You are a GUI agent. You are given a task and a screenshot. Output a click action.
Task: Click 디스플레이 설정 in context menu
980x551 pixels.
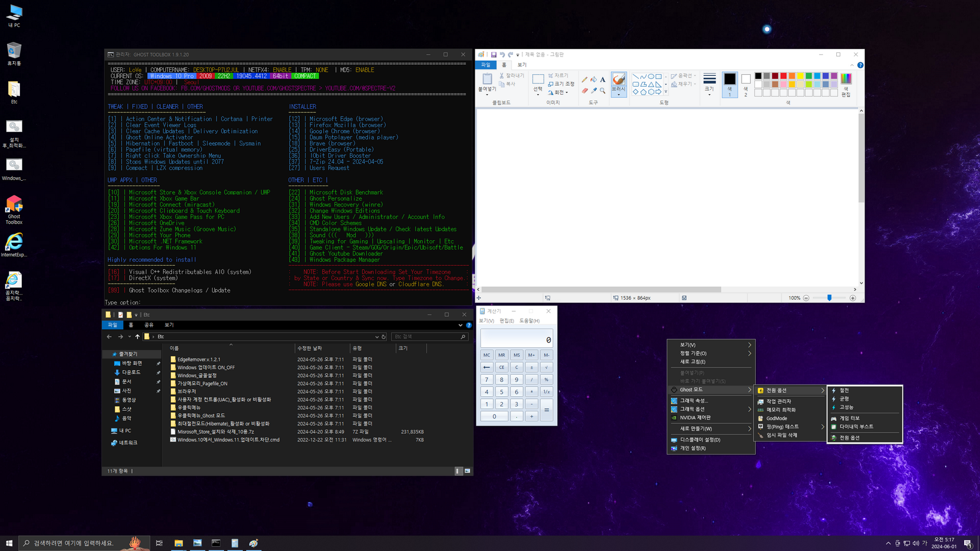tap(711, 440)
